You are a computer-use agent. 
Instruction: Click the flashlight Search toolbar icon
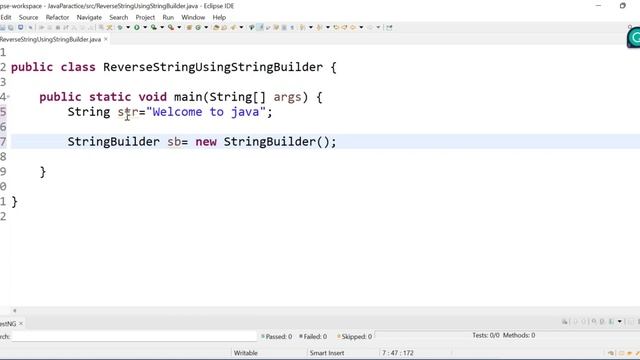pyautogui.click(x=233, y=27)
